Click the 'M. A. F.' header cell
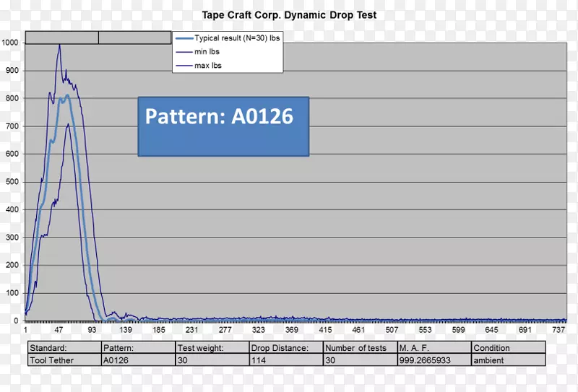This screenshot has width=578, height=392. tap(435, 348)
